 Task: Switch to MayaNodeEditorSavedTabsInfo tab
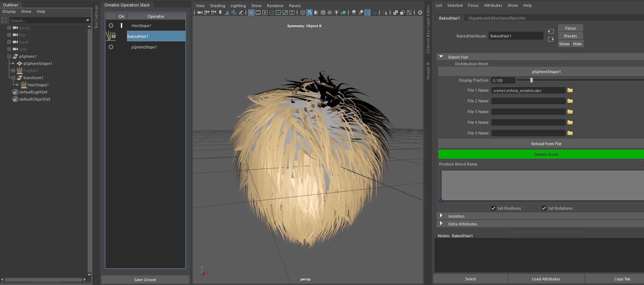coord(496,18)
